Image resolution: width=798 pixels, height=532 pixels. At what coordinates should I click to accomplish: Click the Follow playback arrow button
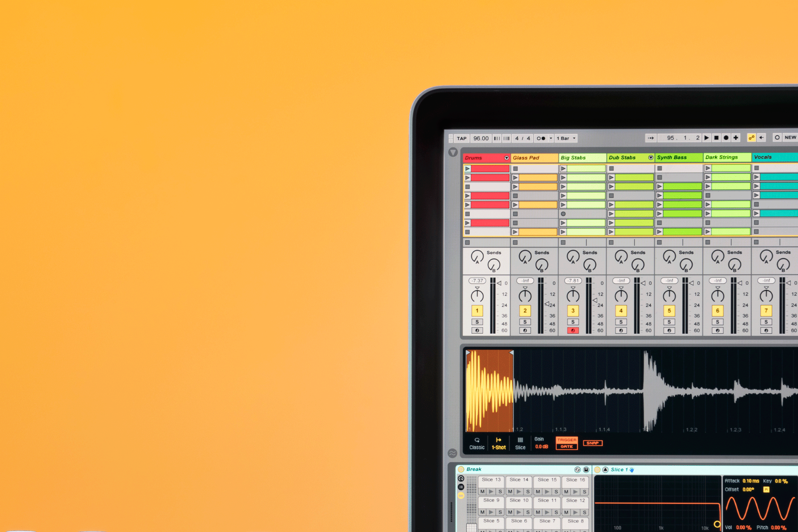click(651, 138)
